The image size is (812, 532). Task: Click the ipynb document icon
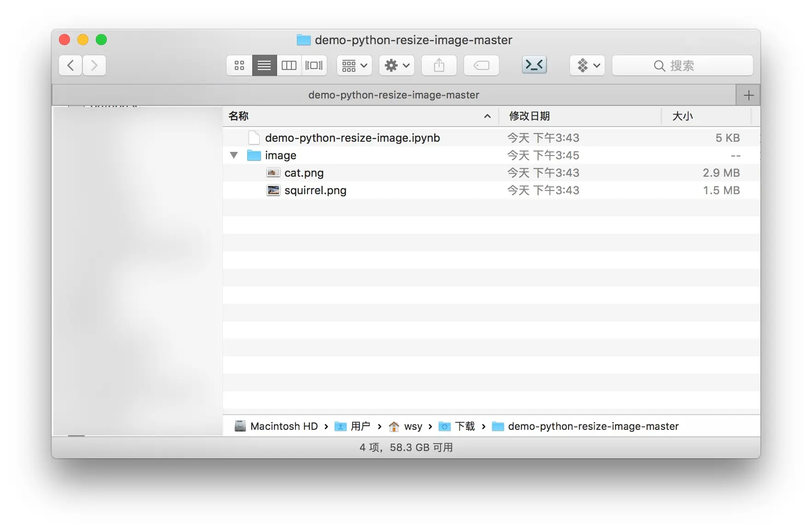point(254,138)
